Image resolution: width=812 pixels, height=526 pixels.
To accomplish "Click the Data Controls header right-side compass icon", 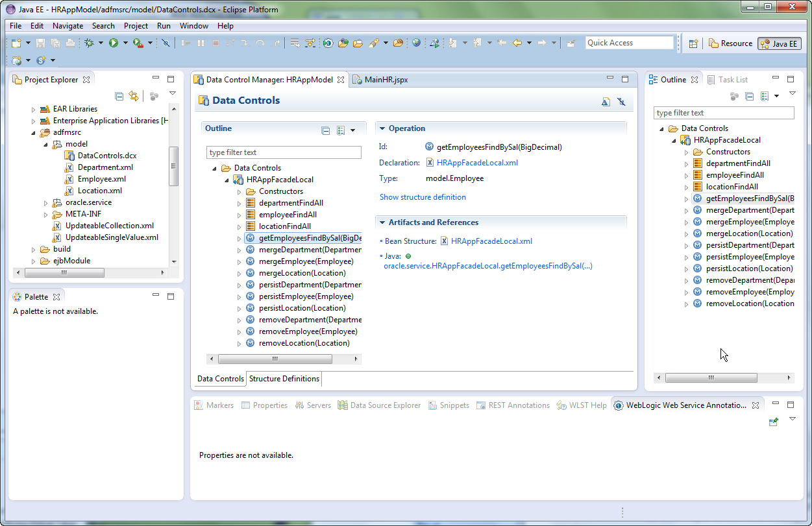I will 621,102.
